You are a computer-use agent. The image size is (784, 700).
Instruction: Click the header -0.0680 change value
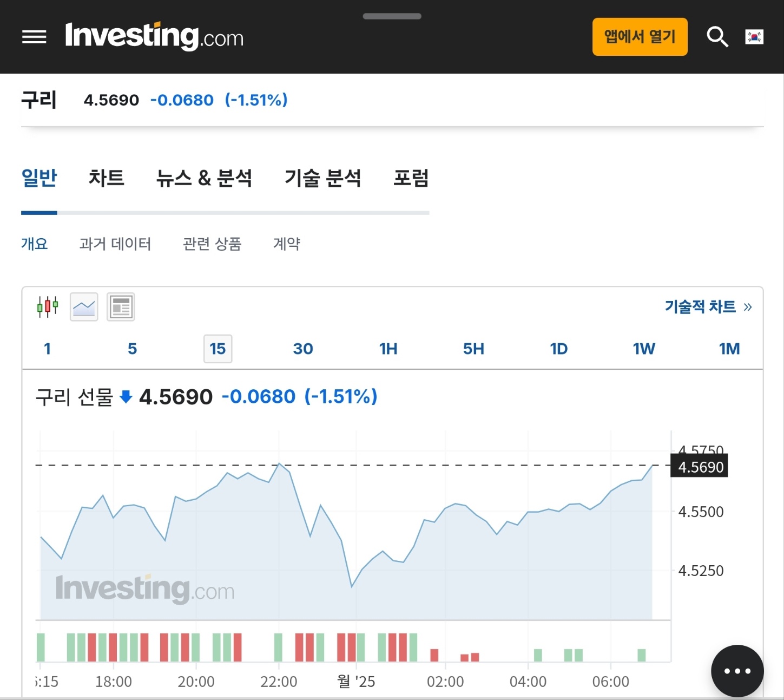coord(182,100)
